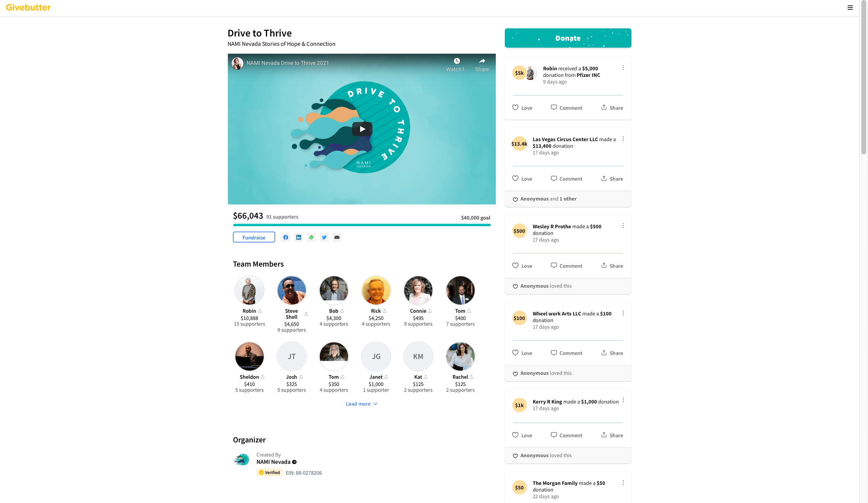868x503 pixels.
Task: Click YouTube Watch later clock icon
Action: point(457,61)
